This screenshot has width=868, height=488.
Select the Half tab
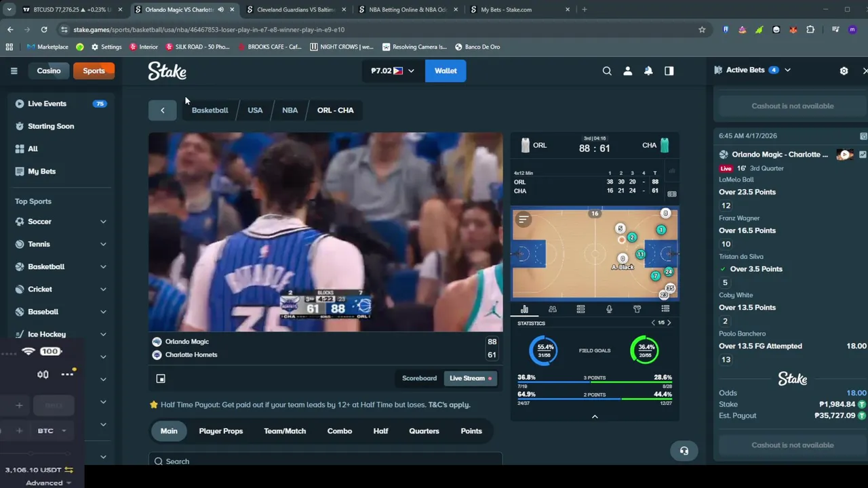(x=380, y=431)
